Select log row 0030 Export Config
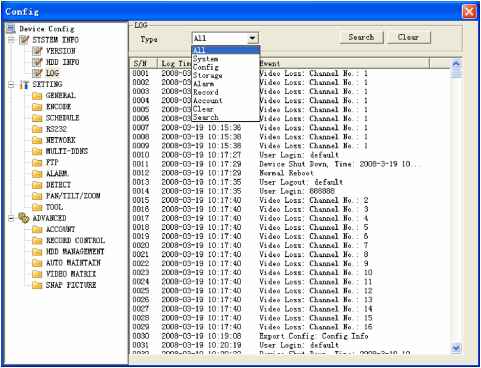 289,336
